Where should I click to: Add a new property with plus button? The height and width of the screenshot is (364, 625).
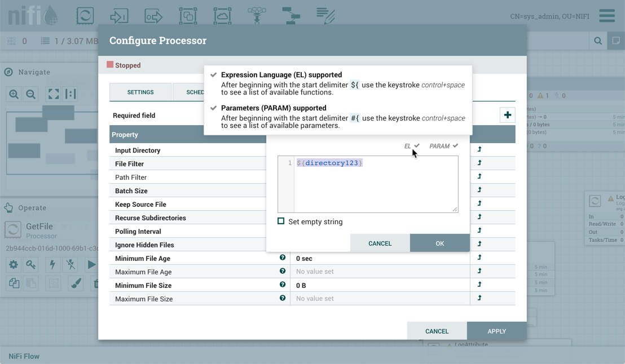coord(507,115)
